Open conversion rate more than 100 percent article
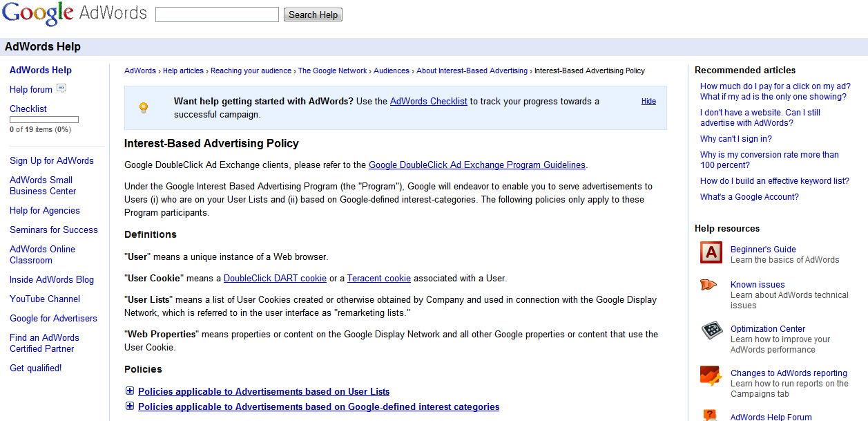This screenshot has height=421, width=868. click(769, 160)
